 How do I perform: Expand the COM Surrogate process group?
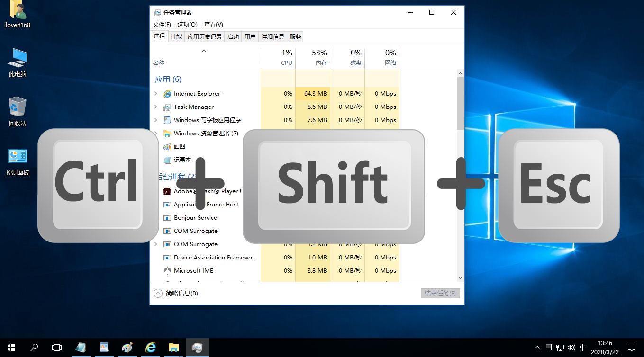tap(156, 244)
